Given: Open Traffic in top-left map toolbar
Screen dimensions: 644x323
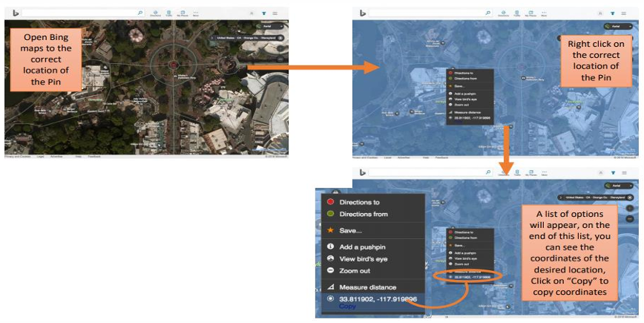Looking at the screenshot, I should click(x=169, y=13).
